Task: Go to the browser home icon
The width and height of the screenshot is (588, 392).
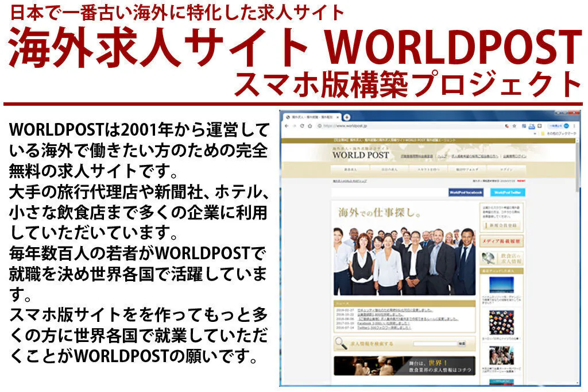Action: tap(310, 125)
